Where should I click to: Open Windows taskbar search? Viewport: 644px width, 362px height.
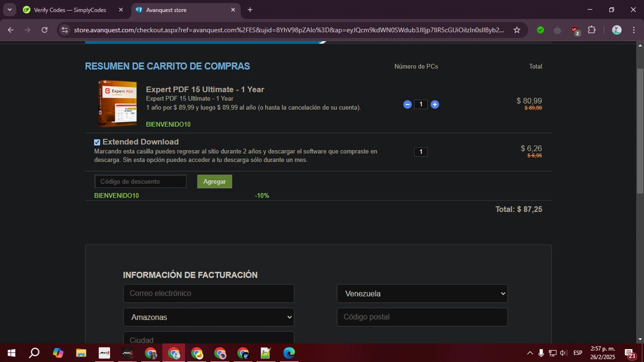point(34,353)
